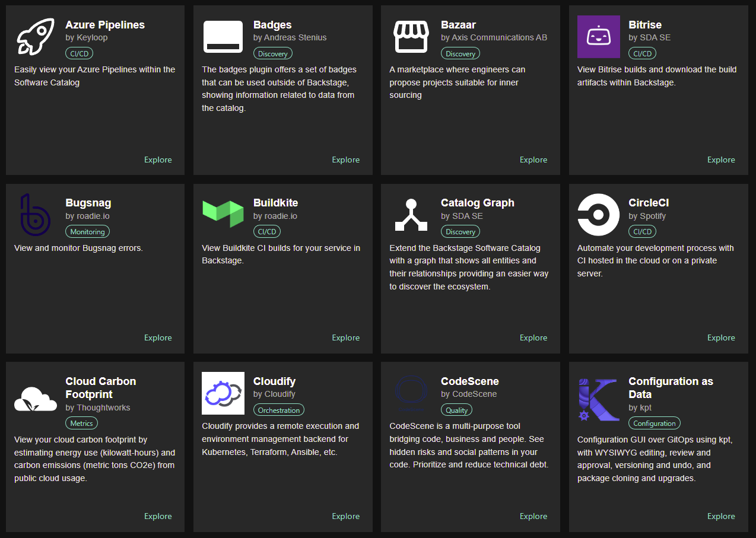Select the Configuration tag under kpt
756x538 pixels.
pyautogui.click(x=655, y=423)
